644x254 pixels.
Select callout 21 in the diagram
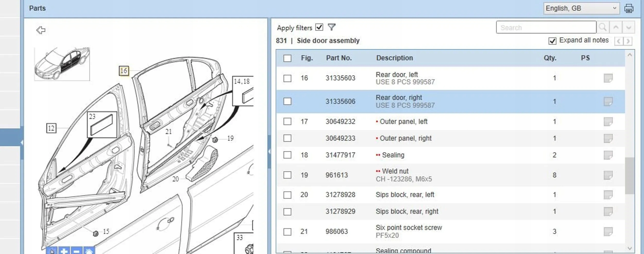click(x=168, y=132)
